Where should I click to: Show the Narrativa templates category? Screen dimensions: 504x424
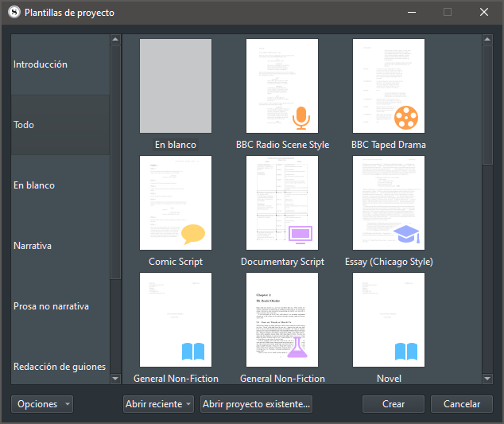60,246
